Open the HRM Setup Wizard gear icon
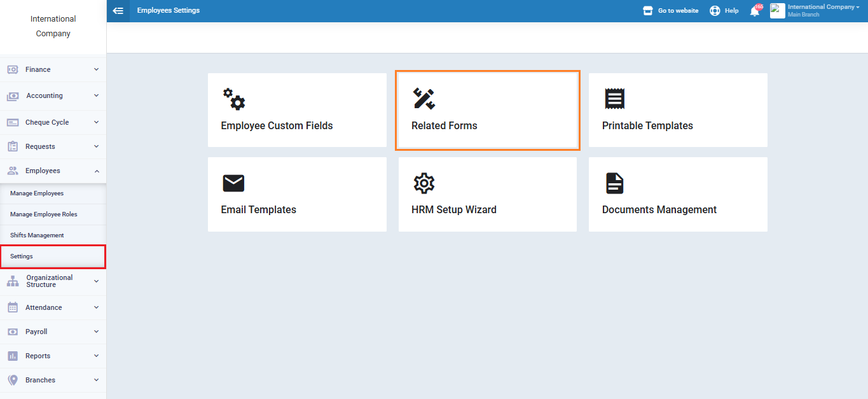Screen dimensions: 868x399 coord(424,183)
